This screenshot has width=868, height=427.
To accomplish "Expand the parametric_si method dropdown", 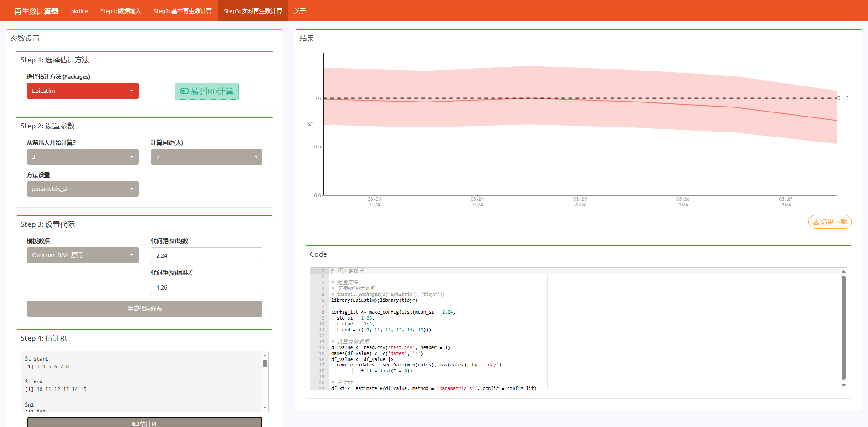I will point(82,189).
